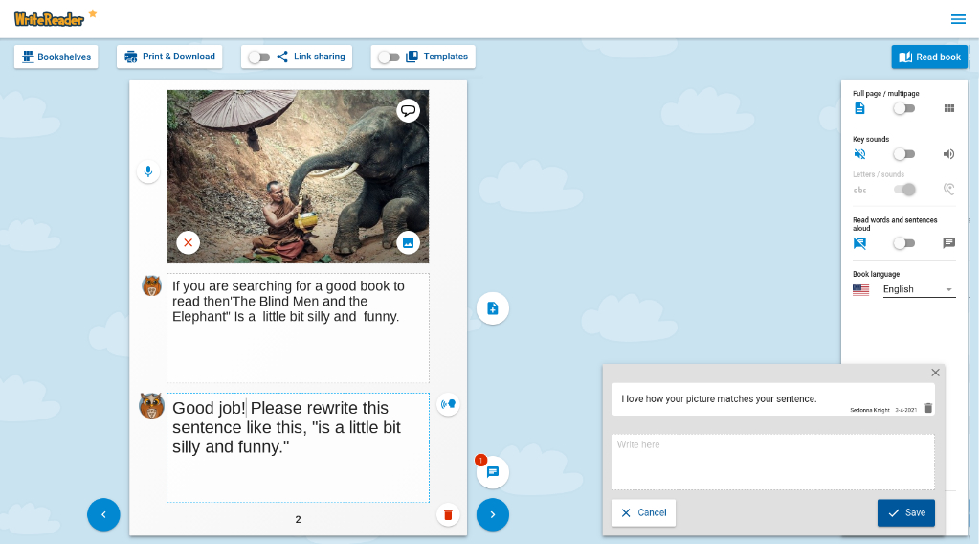The height and width of the screenshot is (544, 980).
Task: Click the teacher text field
Action: point(299,447)
